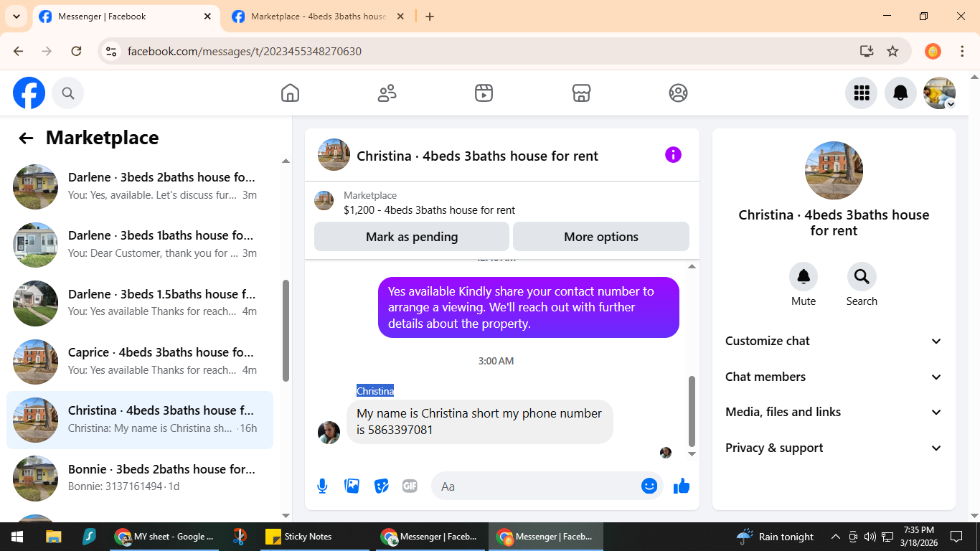Choose a sticker icon
The width and height of the screenshot is (980, 551).
[x=381, y=486]
